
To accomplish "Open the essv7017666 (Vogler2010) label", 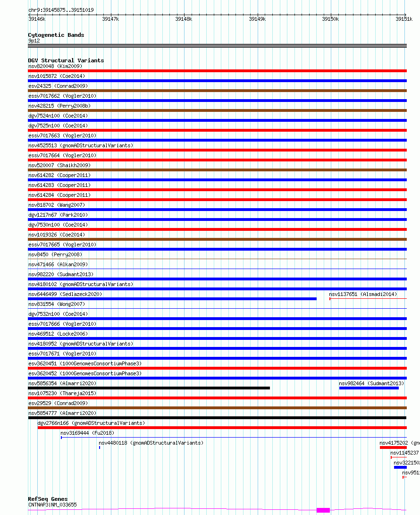I will pos(62,324).
